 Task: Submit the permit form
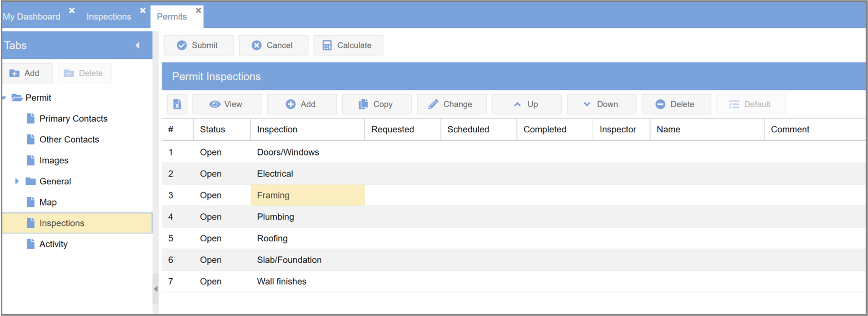tap(198, 45)
